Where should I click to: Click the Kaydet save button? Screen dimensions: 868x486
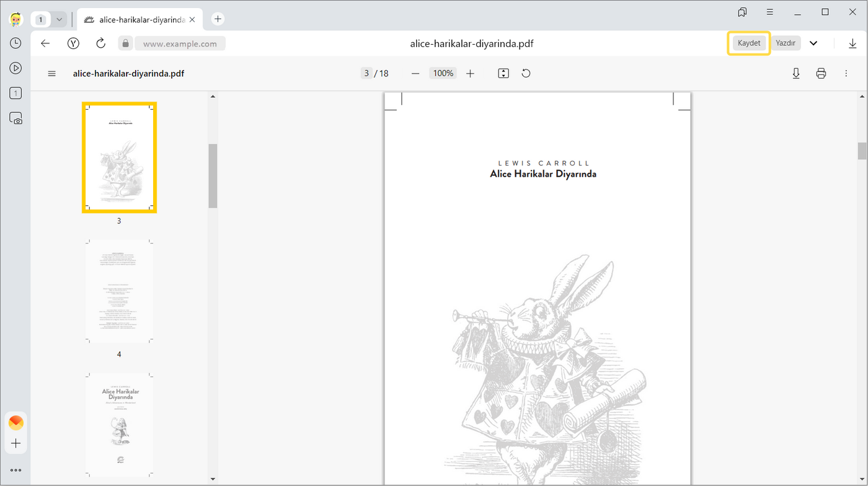[748, 43]
